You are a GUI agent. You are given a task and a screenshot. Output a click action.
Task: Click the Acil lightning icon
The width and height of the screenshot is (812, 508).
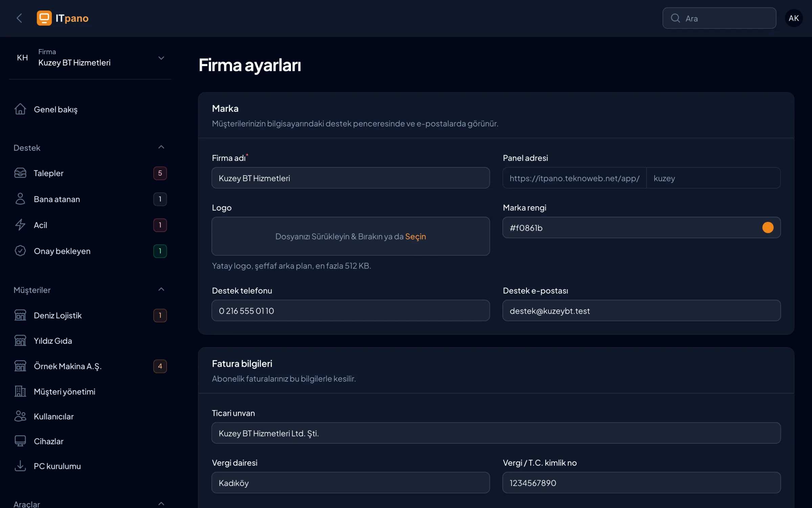[x=20, y=225]
